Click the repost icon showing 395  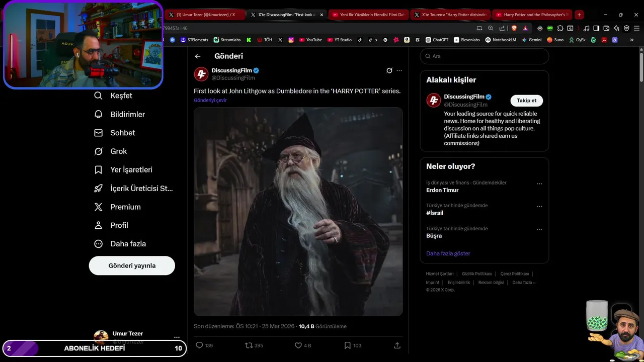(249, 345)
